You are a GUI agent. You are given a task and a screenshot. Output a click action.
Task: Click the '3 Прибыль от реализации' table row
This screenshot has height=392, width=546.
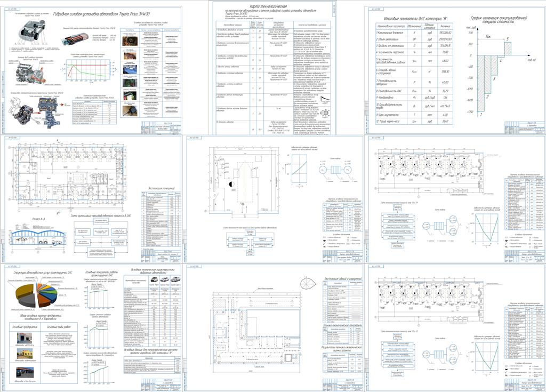(414, 46)
